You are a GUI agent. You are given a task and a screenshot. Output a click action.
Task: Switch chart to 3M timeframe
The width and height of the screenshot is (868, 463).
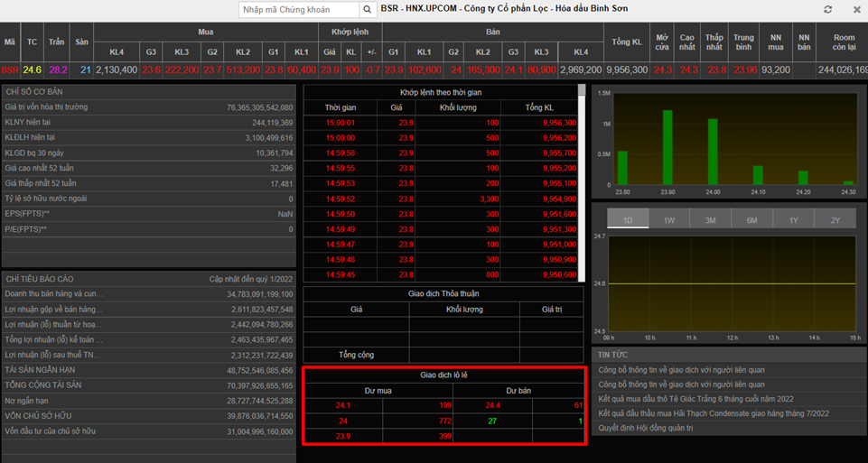pyautogui.click(x=710, y=218)
